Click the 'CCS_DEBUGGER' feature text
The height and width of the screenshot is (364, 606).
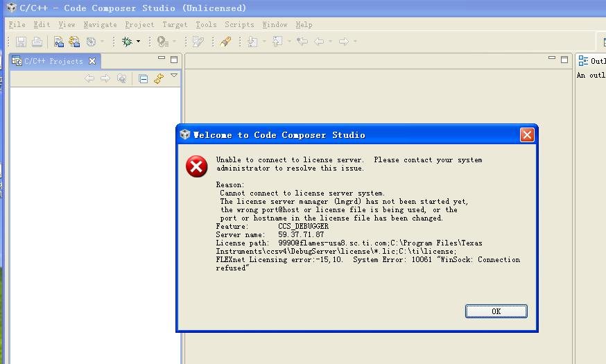pos(304,227)
